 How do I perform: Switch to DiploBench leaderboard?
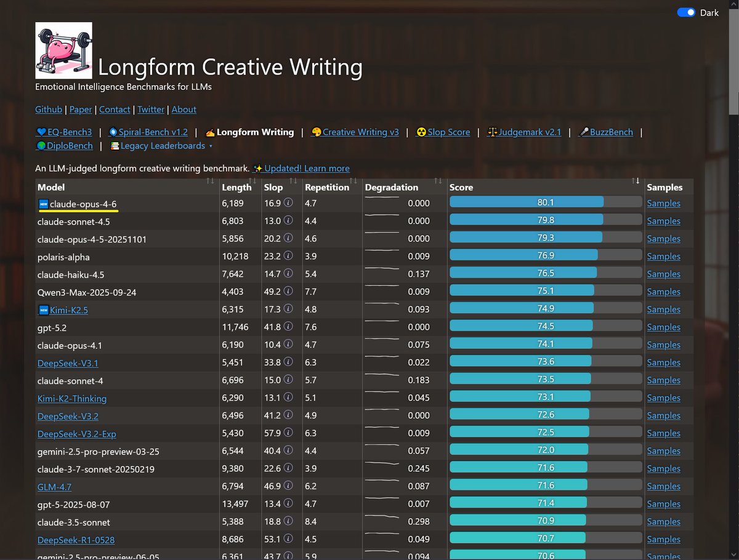pyautogui.click(x=65, y=146)
